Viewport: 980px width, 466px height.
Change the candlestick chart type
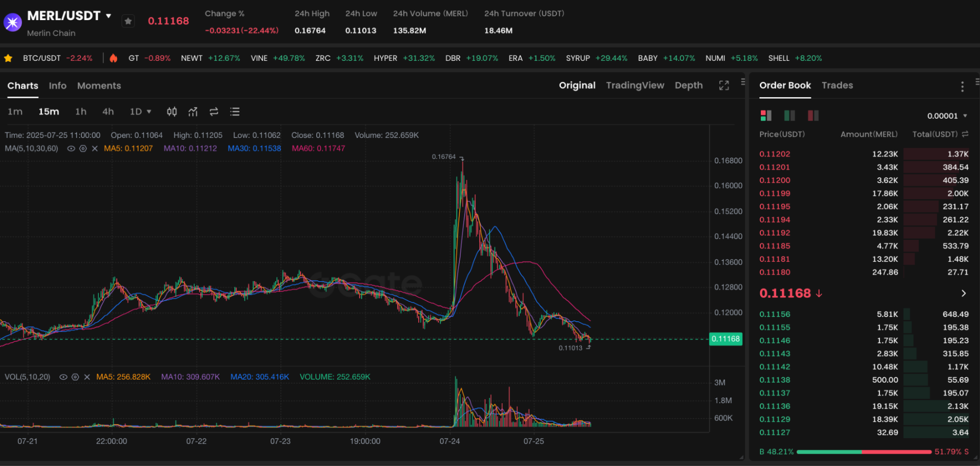pyautogui.click(x=172, y=112)
